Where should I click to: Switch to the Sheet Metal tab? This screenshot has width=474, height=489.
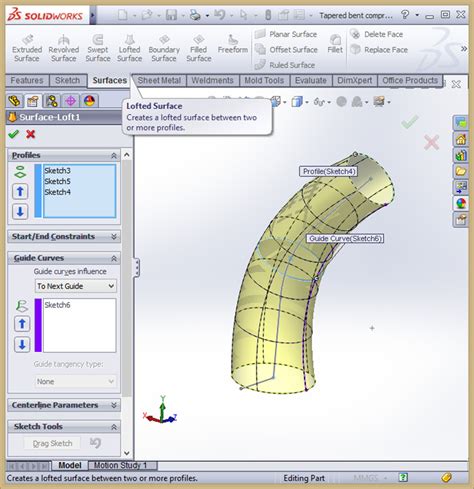(159, 80)
